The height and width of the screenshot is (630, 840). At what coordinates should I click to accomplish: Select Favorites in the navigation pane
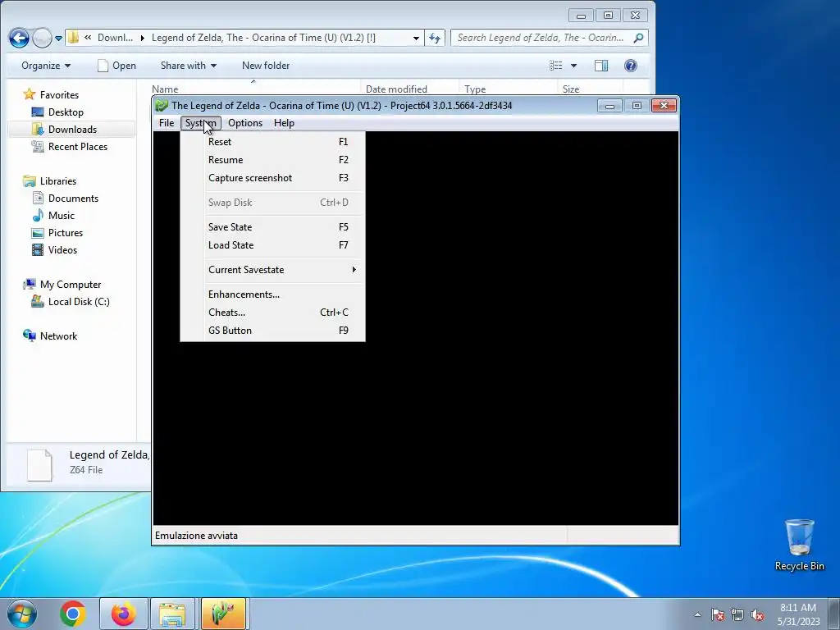[x=59, y=95]
